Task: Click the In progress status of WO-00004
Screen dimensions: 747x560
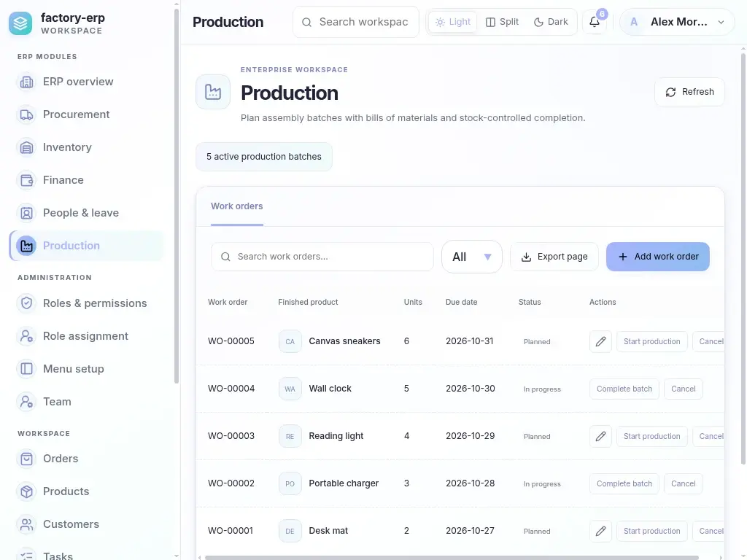Action: [542, 389]
